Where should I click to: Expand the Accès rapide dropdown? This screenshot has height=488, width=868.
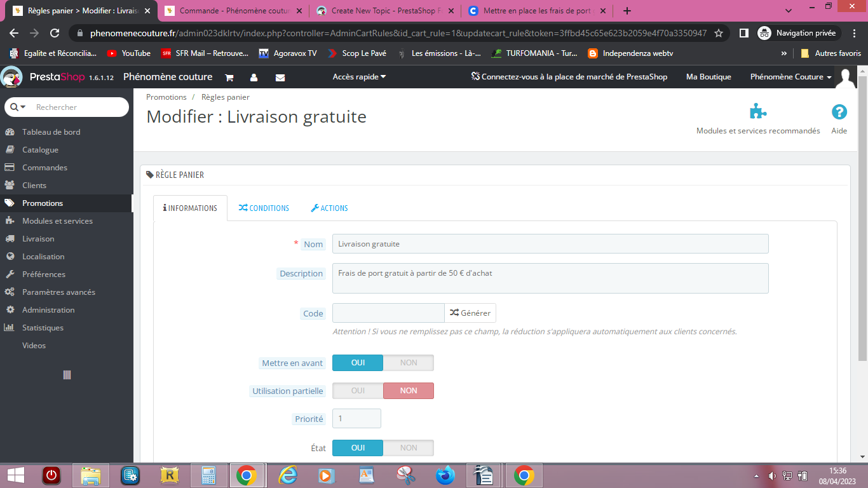coord(360,77)
